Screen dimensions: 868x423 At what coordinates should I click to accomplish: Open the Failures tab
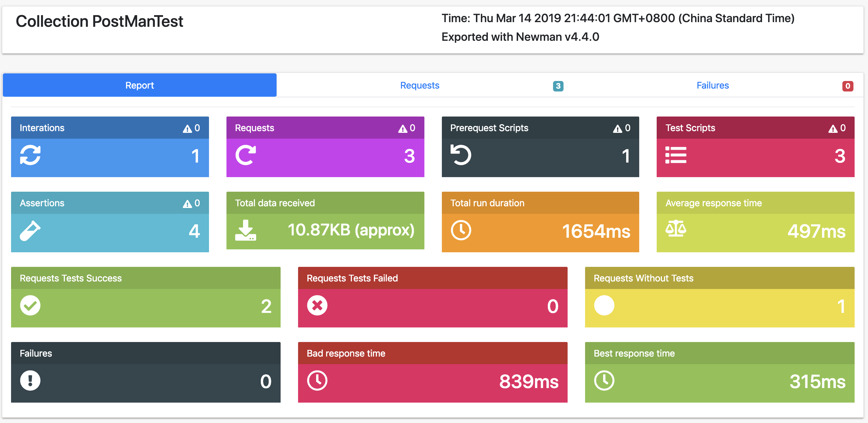click(x=713, y=85)
